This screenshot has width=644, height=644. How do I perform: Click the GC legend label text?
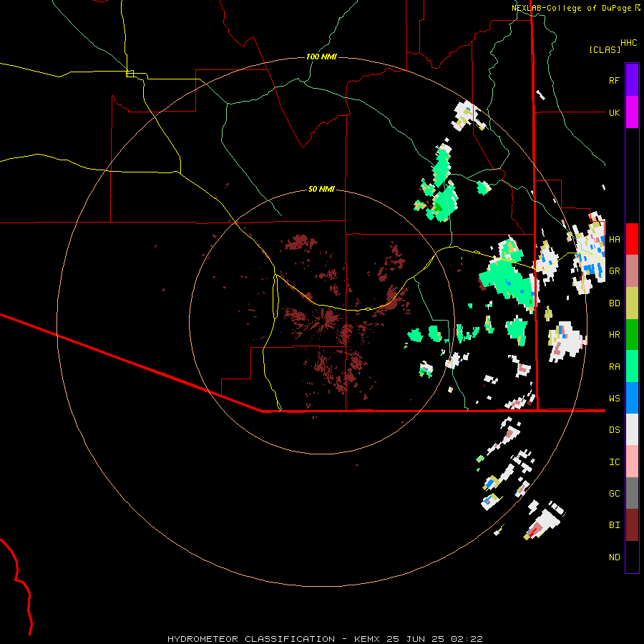(x=614, y=493)
